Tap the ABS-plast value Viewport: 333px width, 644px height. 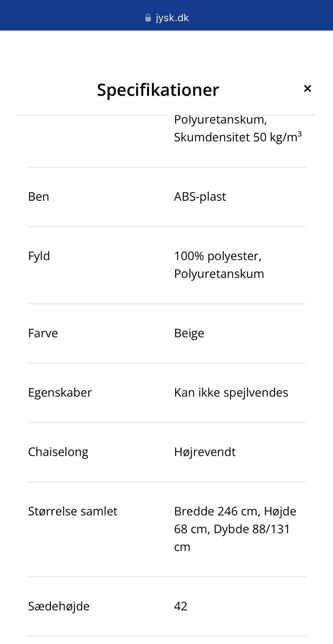pos(200,196)
